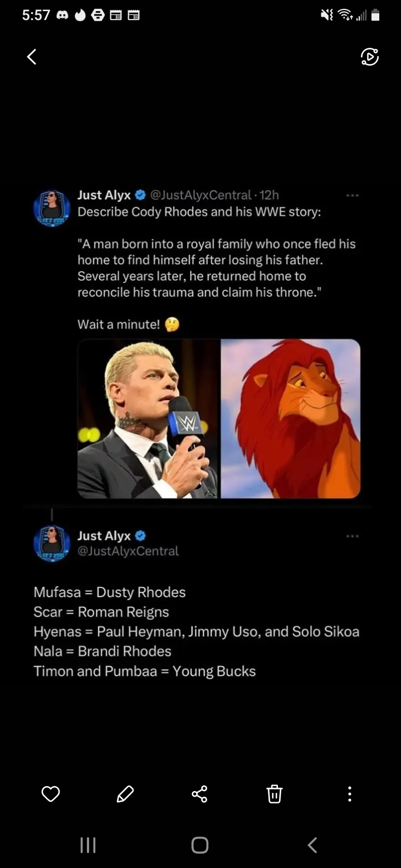The width and height of the screenshot is (401, 868).
Task: Favorite the image with the heart icon
Action: click(51, 793)
